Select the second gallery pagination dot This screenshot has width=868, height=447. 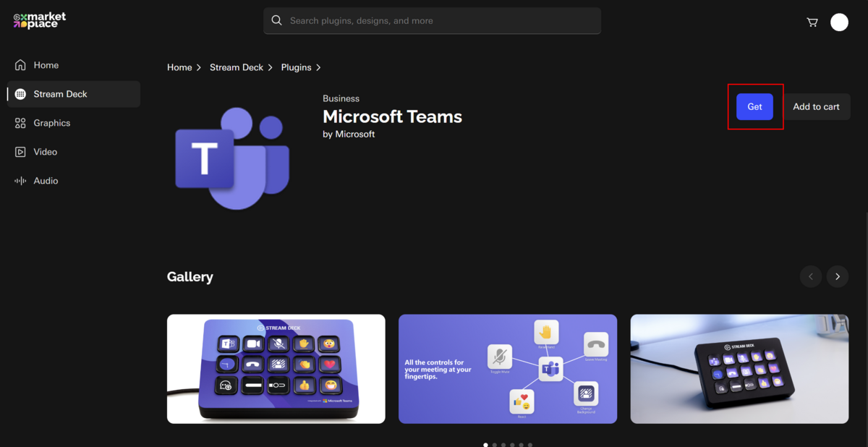(x=495, y=445)
